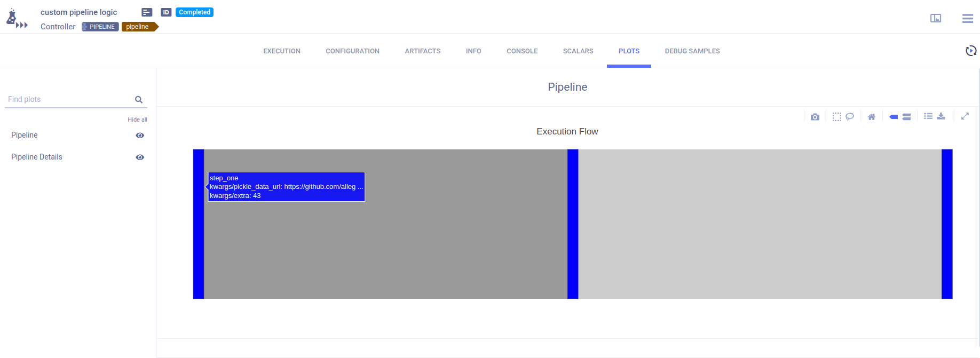Click the Controller label text
The width and height of the screenshot is (980, 358).
[x=58, y=27]
